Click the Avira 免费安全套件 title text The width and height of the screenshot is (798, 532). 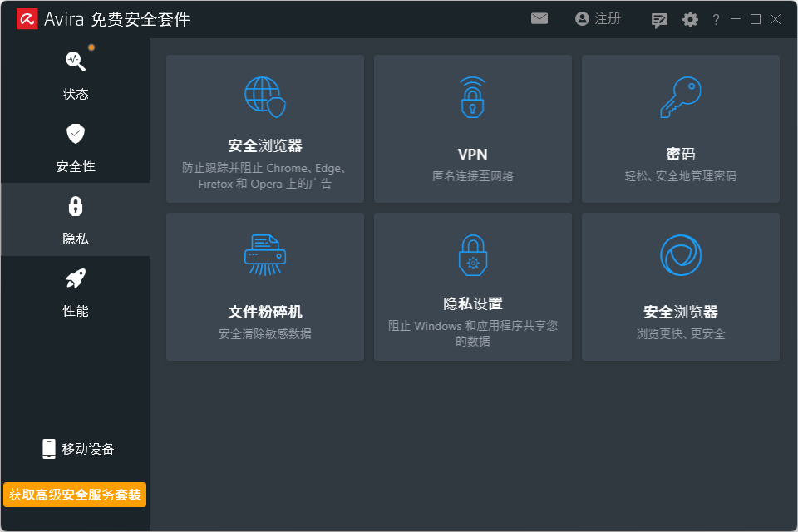point(117,19)
